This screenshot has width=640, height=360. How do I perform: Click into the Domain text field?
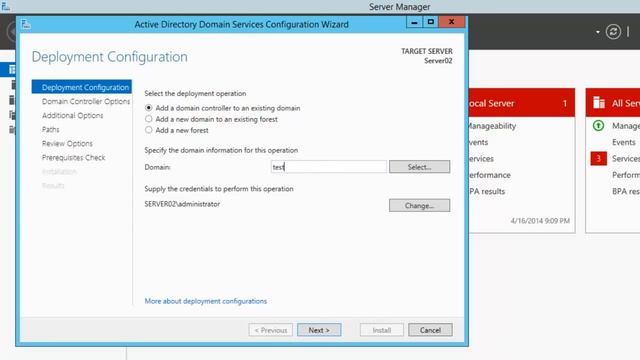click(329, 167)
